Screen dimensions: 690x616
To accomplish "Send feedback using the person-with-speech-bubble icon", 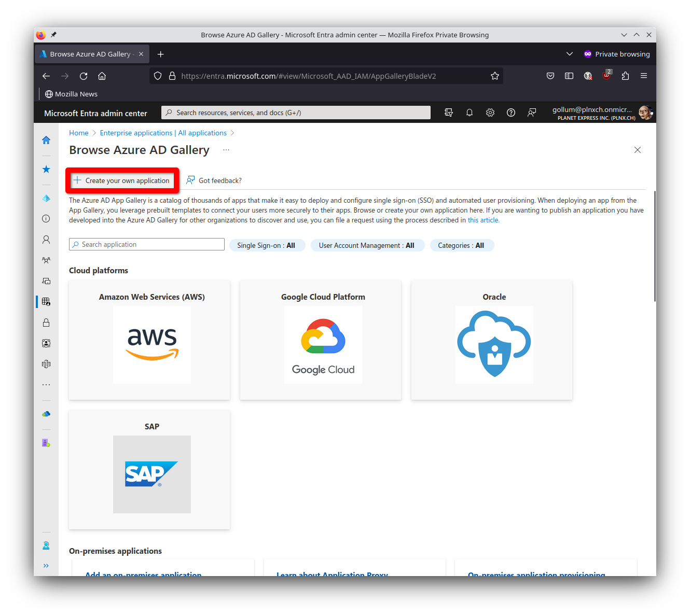I will click(x=532, y=112).
